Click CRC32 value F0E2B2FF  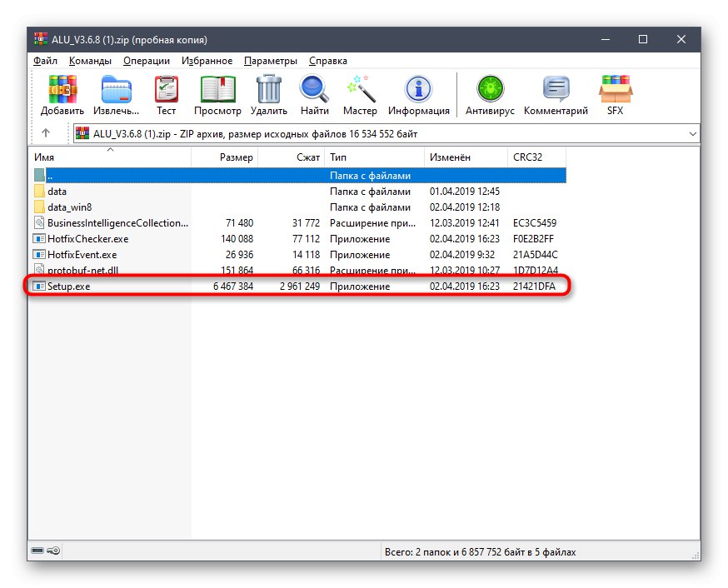click(533, 238)
